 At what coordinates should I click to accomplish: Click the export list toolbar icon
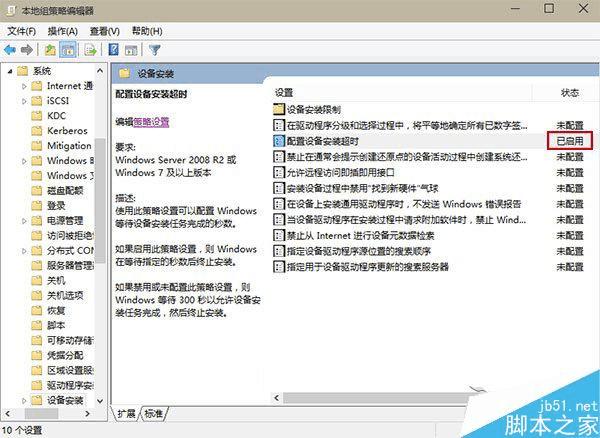pyautogui.click(x=90, y=50)
